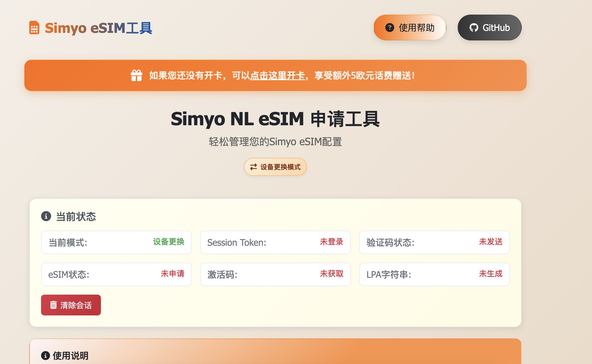Image resolution: width=592 pixels, height=364 pixels.
Task: Open the 使用帮助 button
Action: pyautogui.click(x=410, y=28)
